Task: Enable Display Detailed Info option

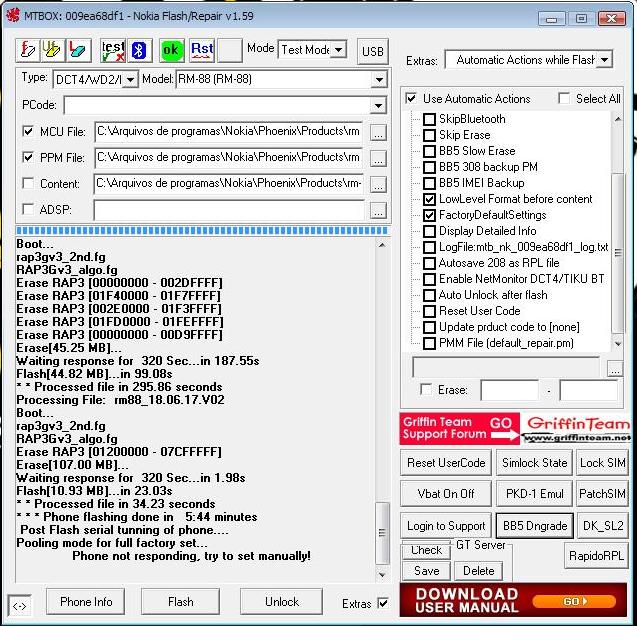Action: pyautogui.click(x=429, y=231)
